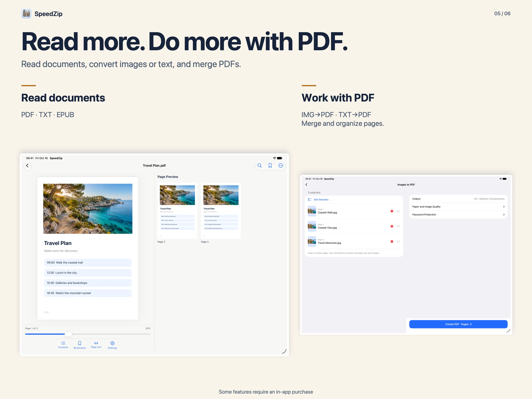Click the coastal photo on page 1
532x399 pixels.
pyautogui.click(x=88, y=209)
